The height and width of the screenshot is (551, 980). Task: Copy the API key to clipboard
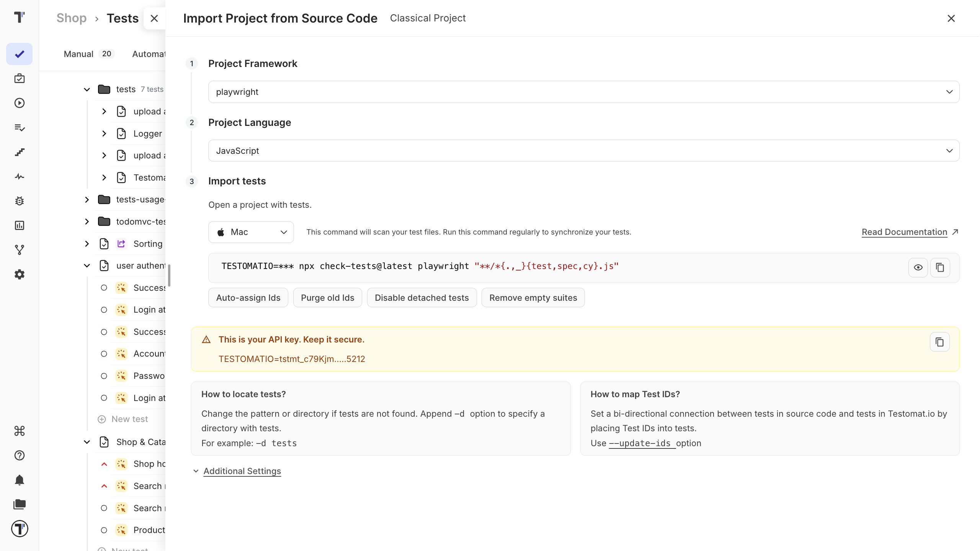tap(940, 342)
